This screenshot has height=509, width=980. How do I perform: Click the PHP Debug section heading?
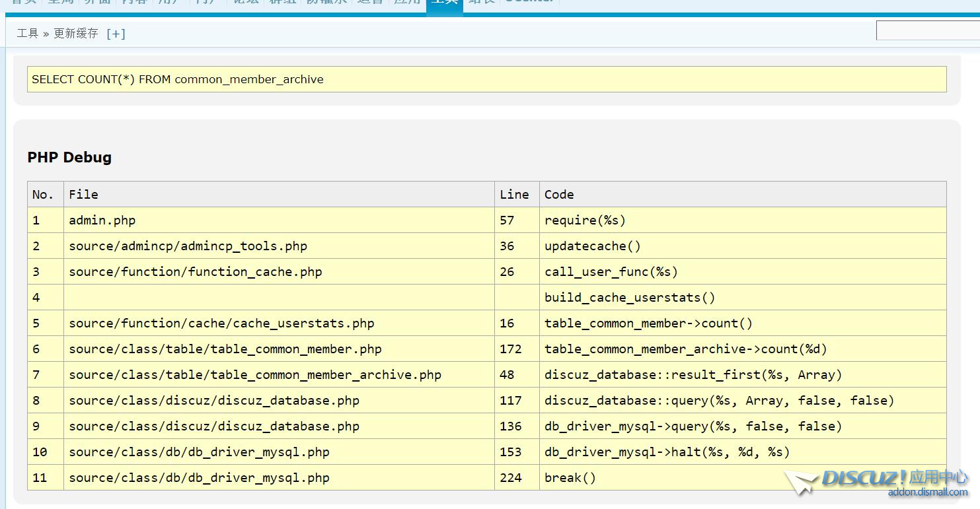[x=69, y=157]
